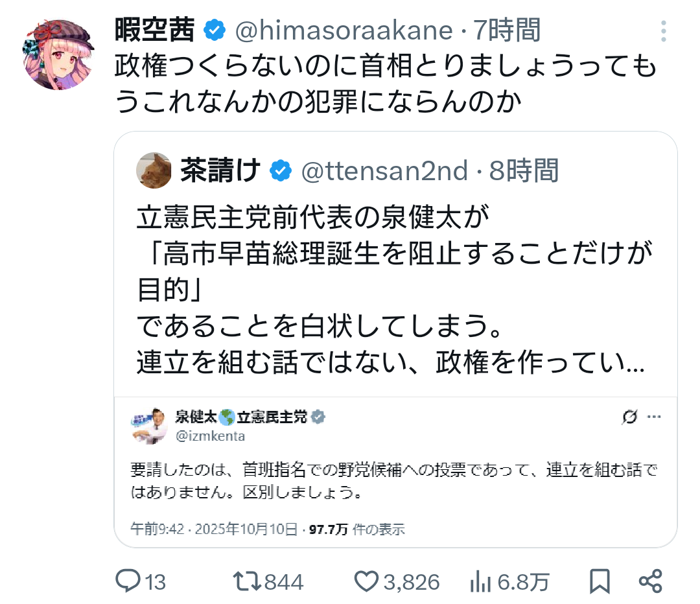Screen dimensions: 700x604
Task: Click 暇空茜 display name
Action: point(156,29)
